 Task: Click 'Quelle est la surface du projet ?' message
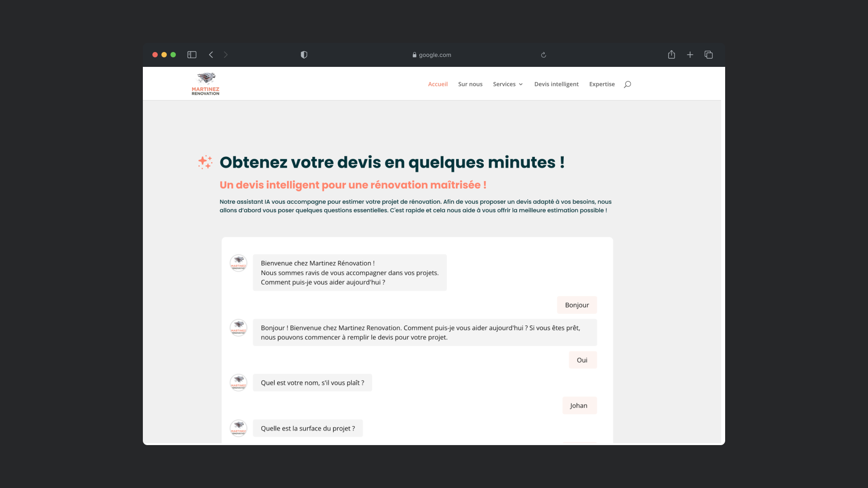tap(308, 428)
